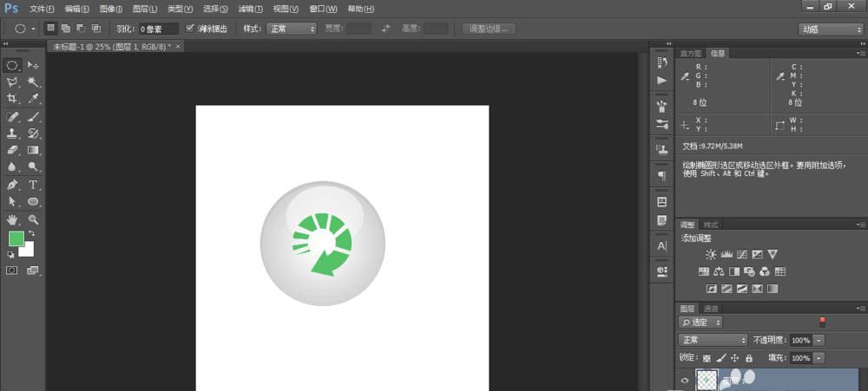
Task: Activate the Zoom tool
Action: pos(33,219)
